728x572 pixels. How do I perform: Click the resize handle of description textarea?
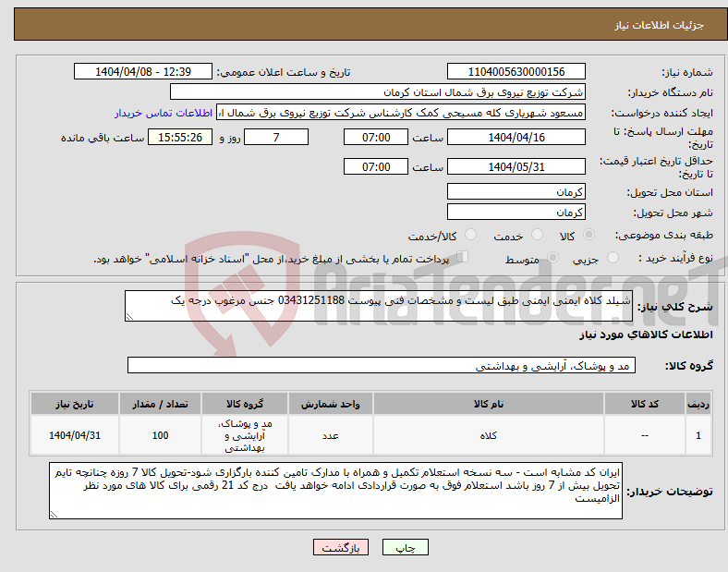click(x=129, y=317)
